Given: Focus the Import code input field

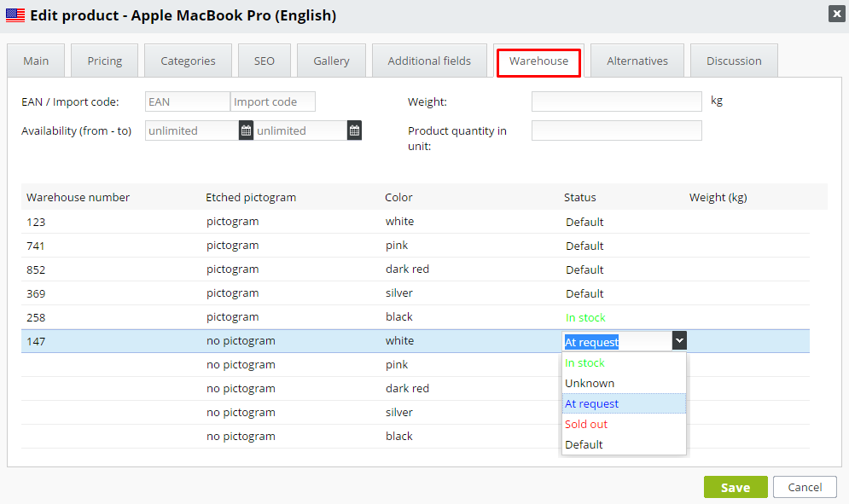Looking at the screenshot, I should [273, 101].
